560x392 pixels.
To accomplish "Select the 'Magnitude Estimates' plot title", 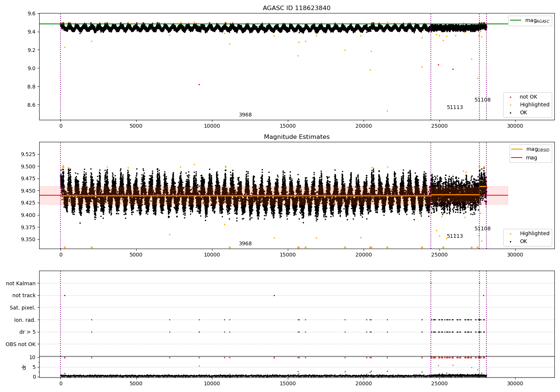I will pyautogui.click(x=296, y=137).
